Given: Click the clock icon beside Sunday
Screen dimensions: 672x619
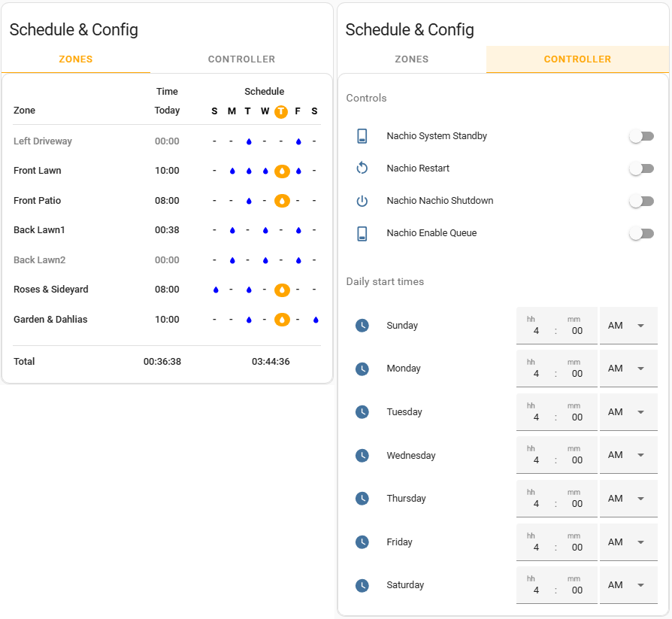Looking at the screenshot, I should point(362,325).
